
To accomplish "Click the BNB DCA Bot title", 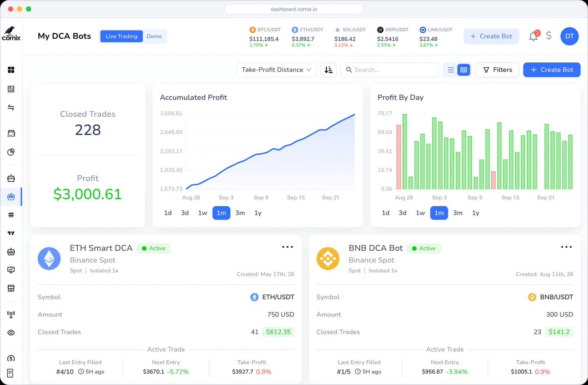I will pyautogui.click(x=376, y=248).
